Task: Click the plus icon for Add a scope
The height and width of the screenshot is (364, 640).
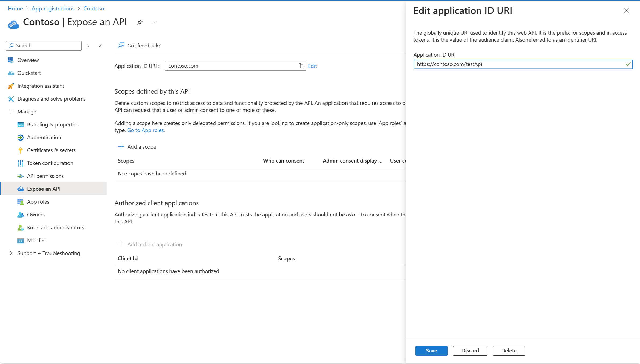Action: pos(121,147)
